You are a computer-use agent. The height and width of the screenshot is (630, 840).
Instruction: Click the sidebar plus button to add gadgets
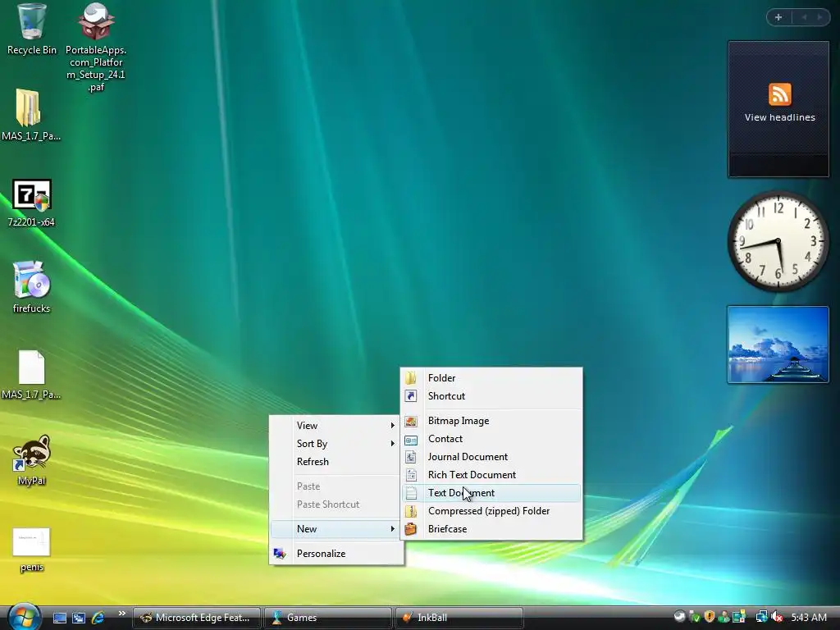778,17
